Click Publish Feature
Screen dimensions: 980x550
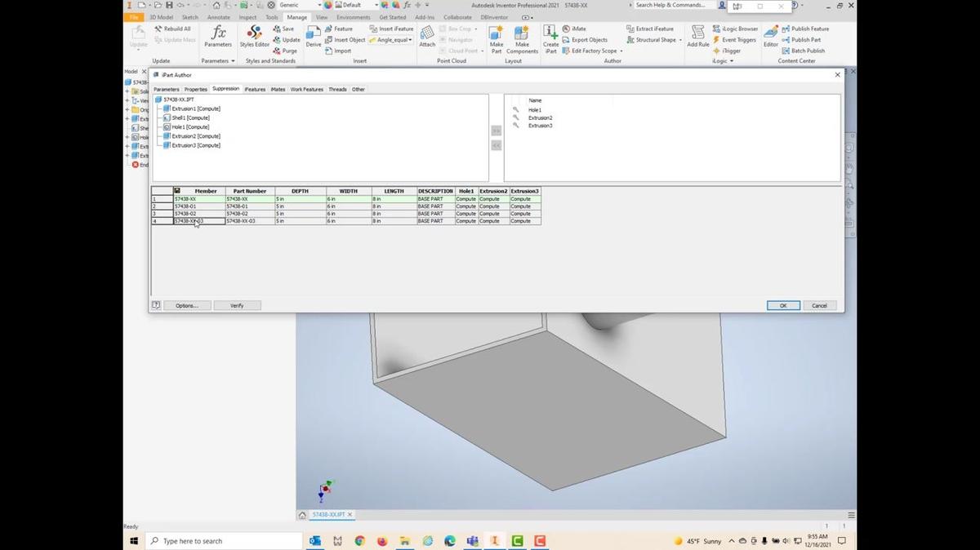pyautogui.click(x=804, y=29)
